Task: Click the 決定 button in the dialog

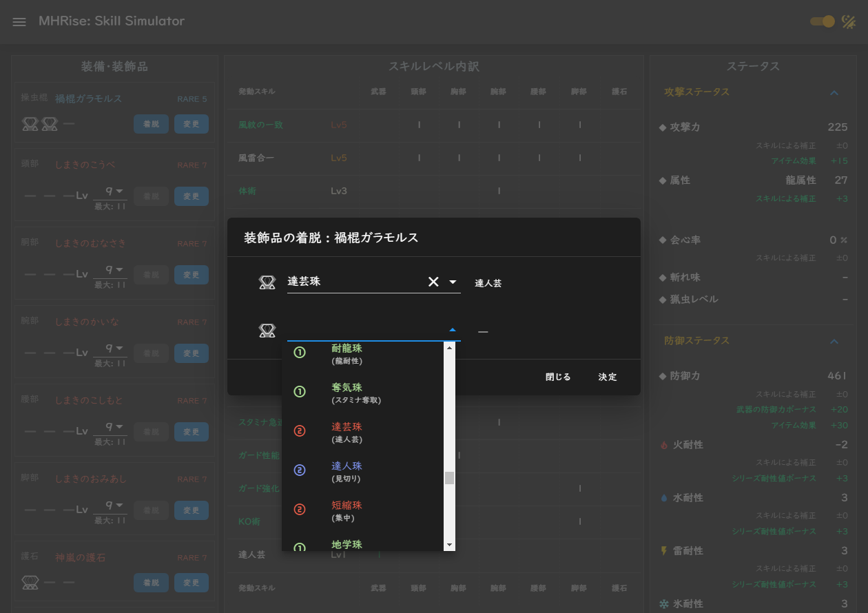Action: [607, 377]
